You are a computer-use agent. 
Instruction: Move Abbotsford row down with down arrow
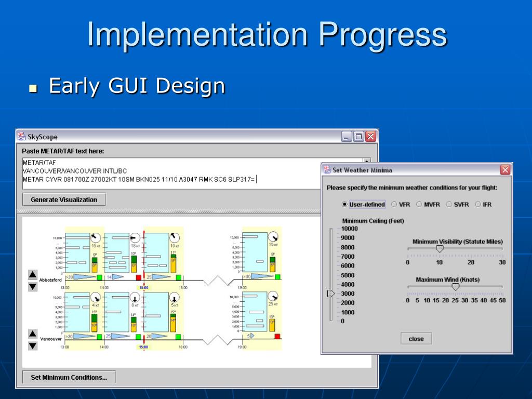[33, 287]
